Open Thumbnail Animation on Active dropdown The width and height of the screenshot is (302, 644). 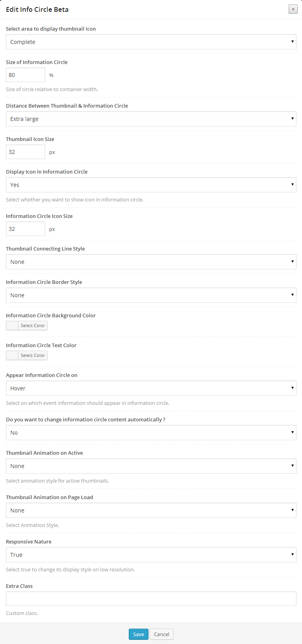coord(151,466)
